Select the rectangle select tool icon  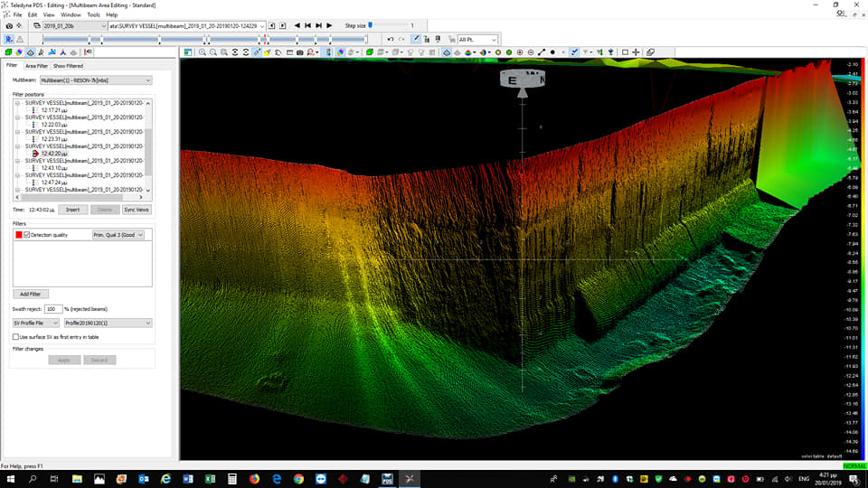pyautogui.click(x=625, y=52)
